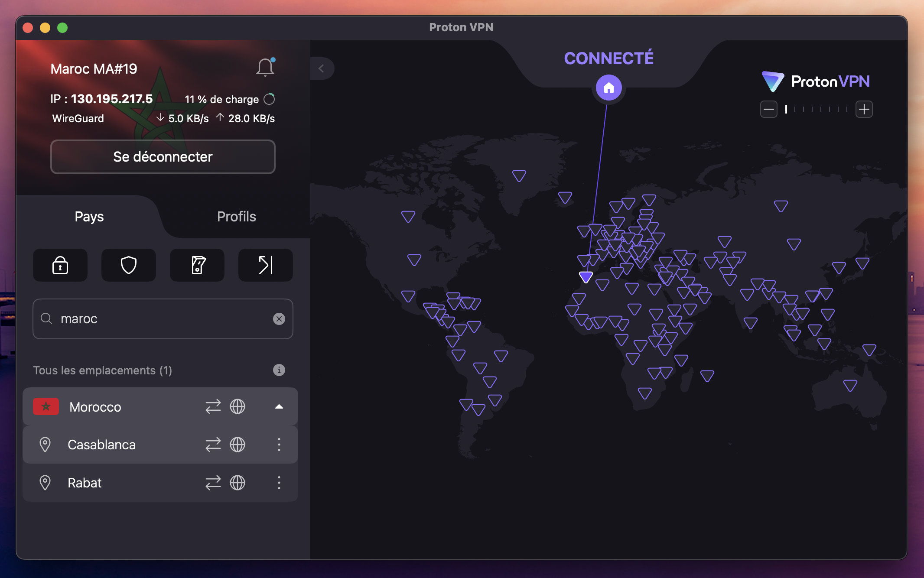Select the Morocco country row
924x578 pixels.
coord(160,407)
